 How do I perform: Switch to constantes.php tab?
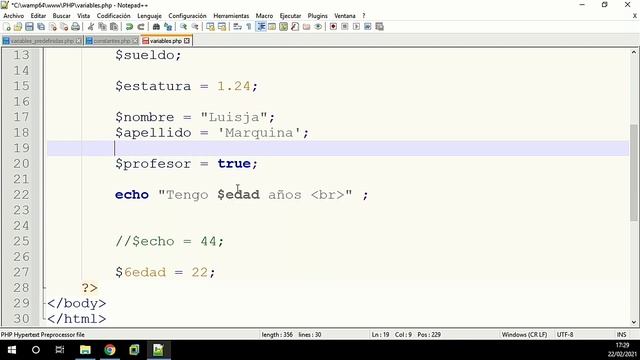pyautogui.click(x=112, y=41)
